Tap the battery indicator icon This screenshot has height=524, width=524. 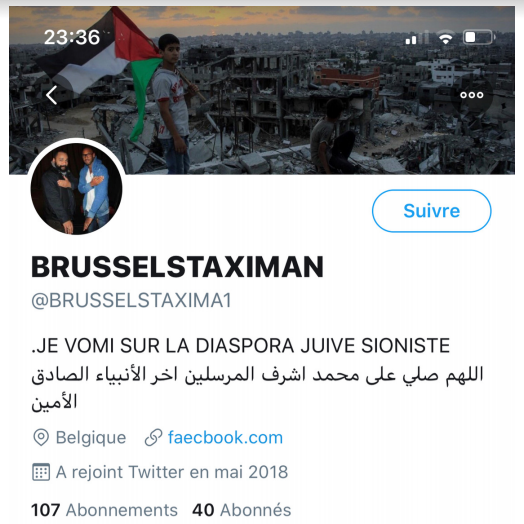[x=479, y=37]
